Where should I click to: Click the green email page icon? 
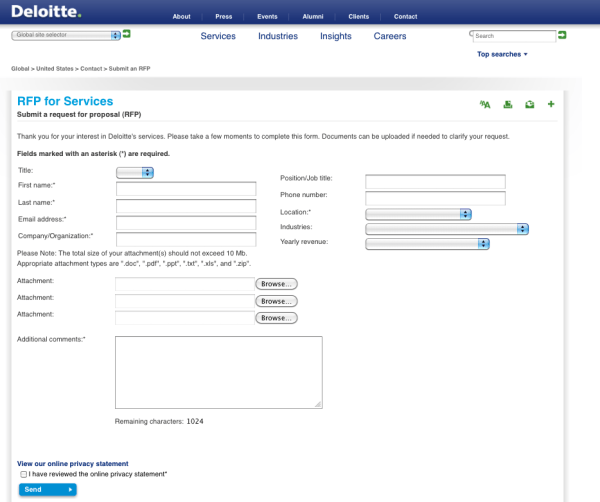click(x=530, y=104)
